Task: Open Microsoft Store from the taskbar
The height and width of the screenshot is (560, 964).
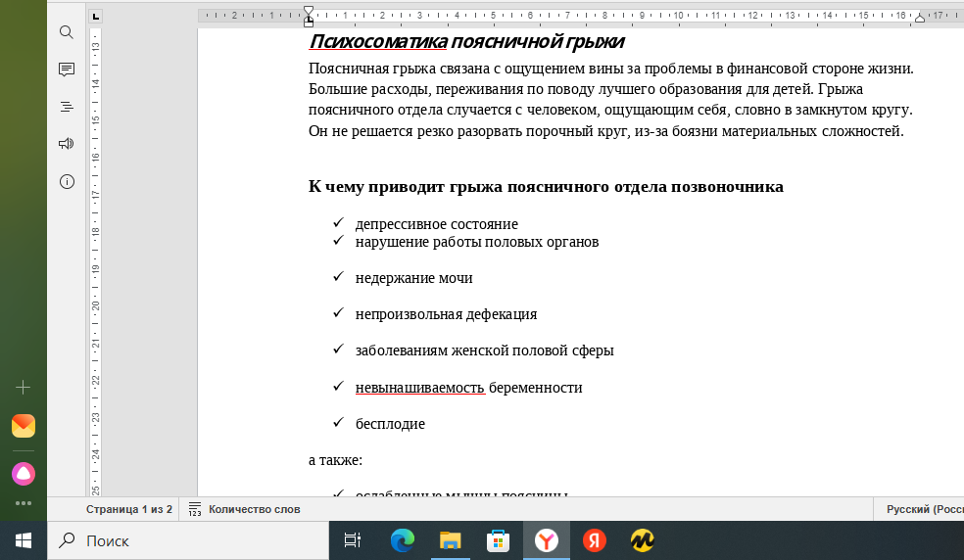Action: coord(498,540)
